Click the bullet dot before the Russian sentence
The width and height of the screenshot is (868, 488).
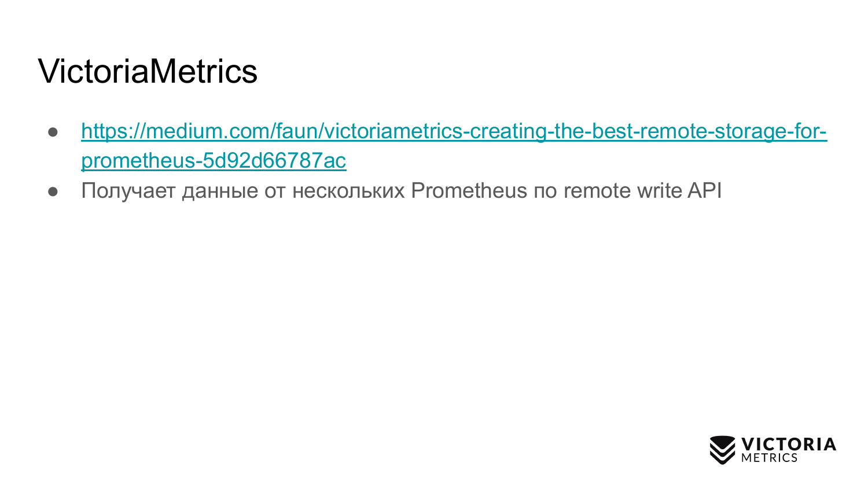53,191
